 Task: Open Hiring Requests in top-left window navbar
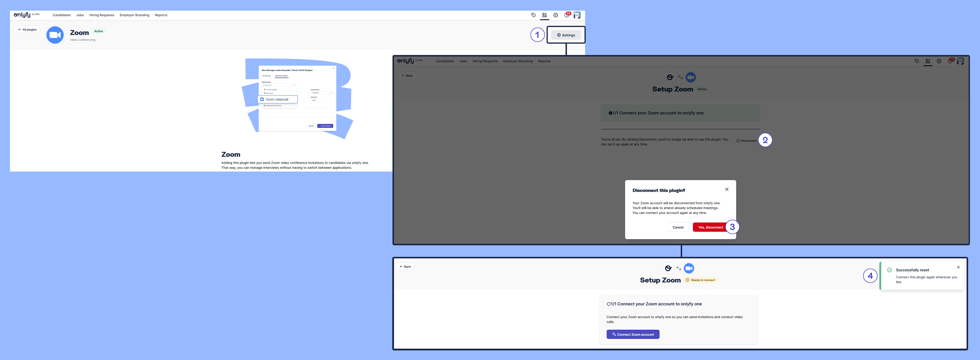(x=102, y=15)
